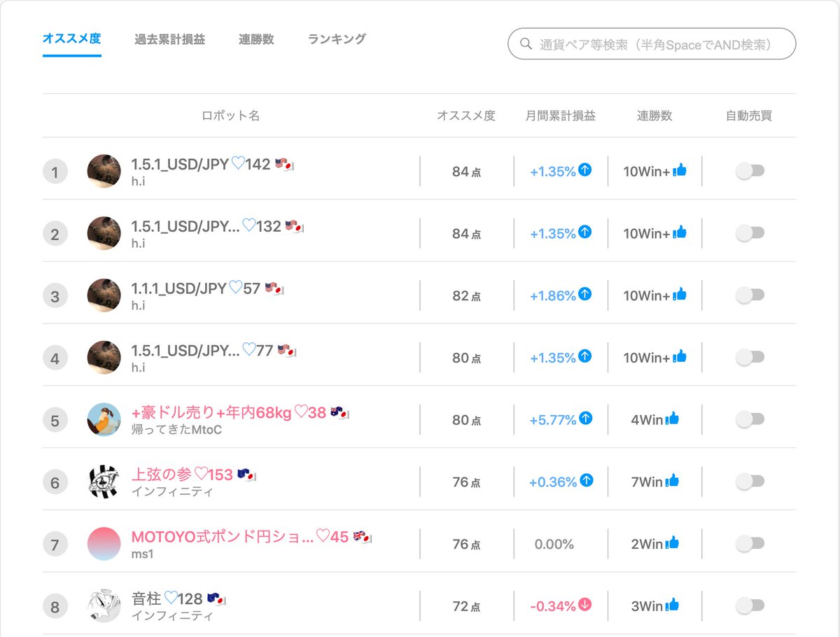
Task: Open robot +豪ドル売り+年内68kg
Action: click(x=211, y=412)
